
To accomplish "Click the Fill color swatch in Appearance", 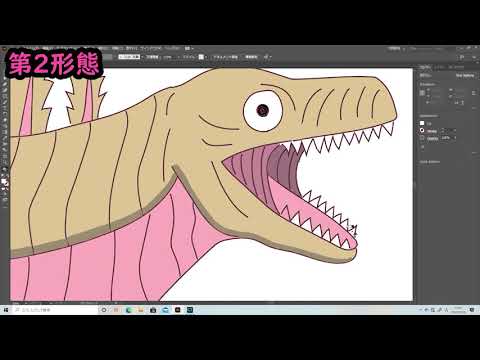I will coord(422,123).
